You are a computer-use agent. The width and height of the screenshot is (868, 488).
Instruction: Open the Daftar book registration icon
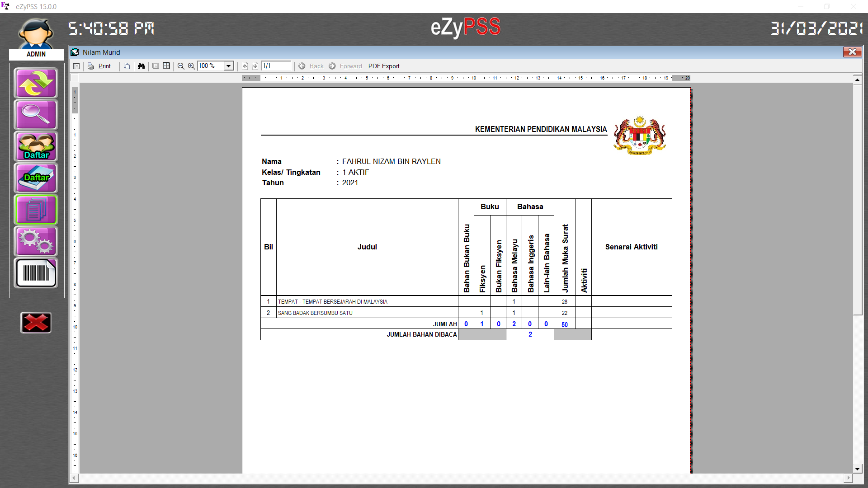(x=36, y=178)
